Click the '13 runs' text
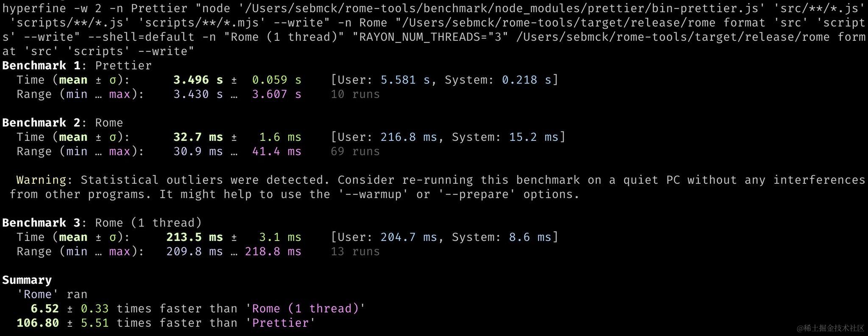 click(355, 252)
